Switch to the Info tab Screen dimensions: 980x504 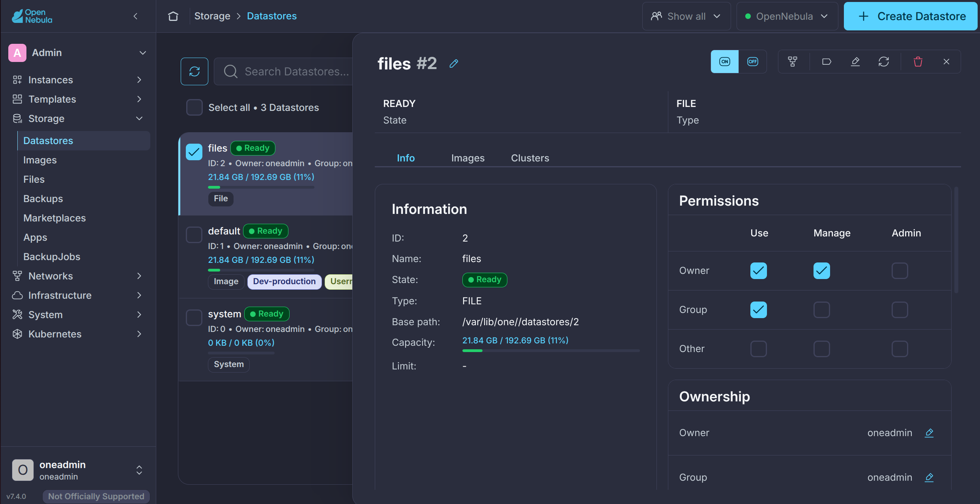406,158
